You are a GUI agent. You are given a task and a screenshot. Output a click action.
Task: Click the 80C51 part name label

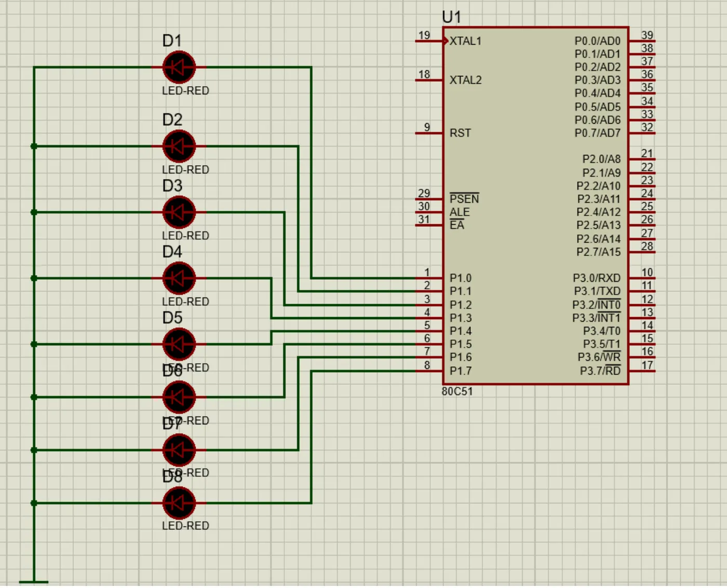pos(457,391)
